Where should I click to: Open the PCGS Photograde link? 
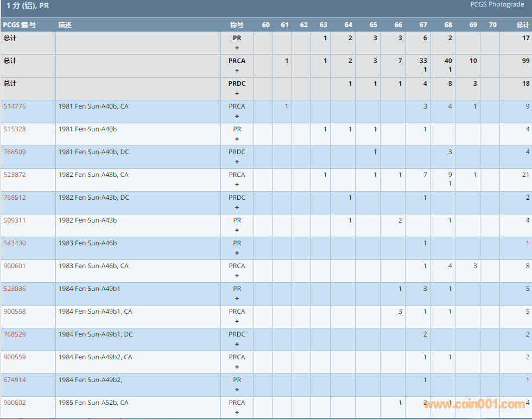tap(497, 4)
